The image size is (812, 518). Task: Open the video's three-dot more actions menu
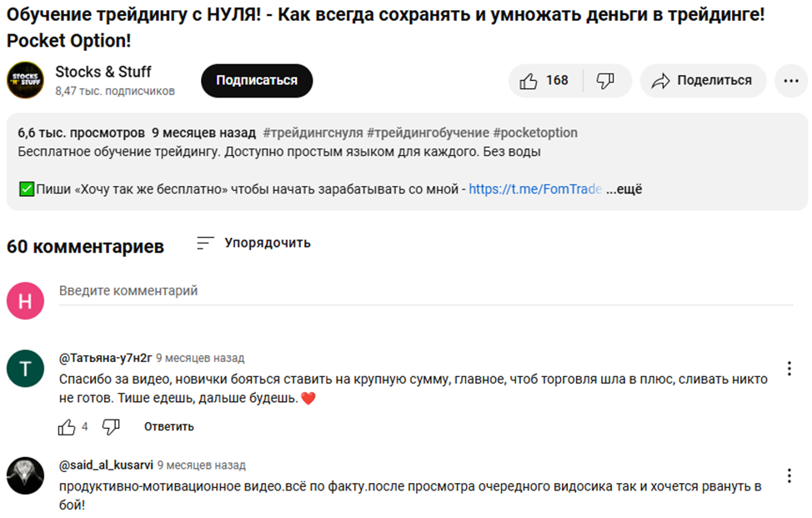tap(790, 80)
